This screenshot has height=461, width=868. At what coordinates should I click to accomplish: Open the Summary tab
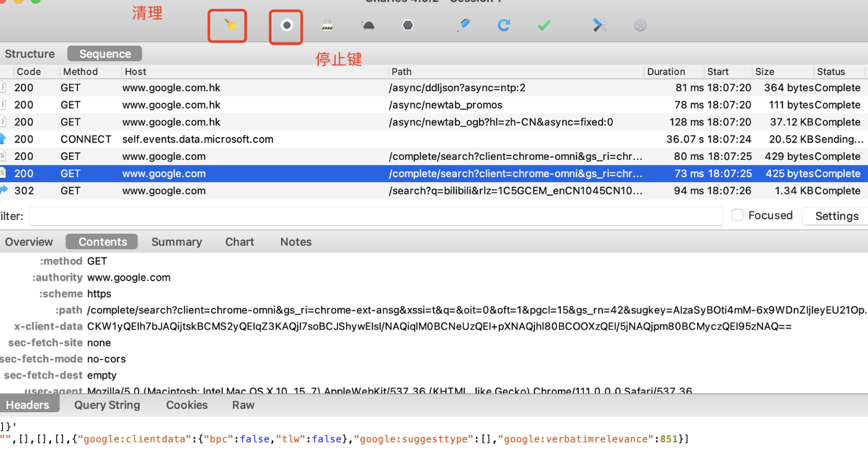(x=176, y=242)
